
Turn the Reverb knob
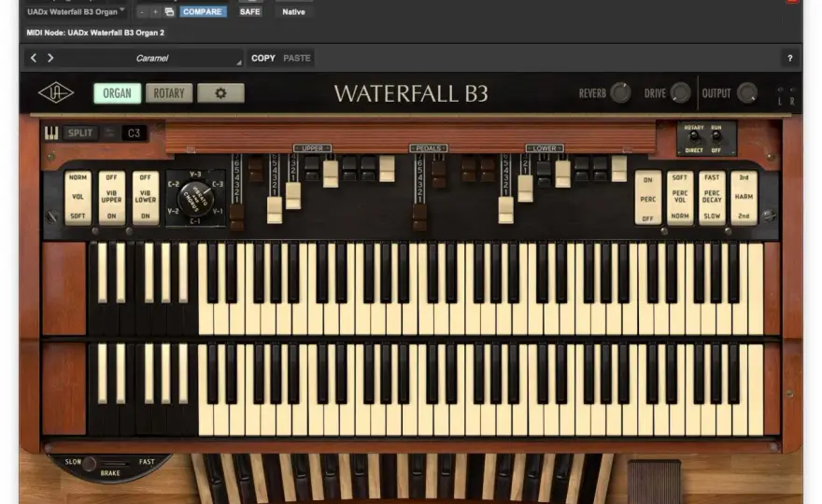pyautogui.click(x=620, y=92)
